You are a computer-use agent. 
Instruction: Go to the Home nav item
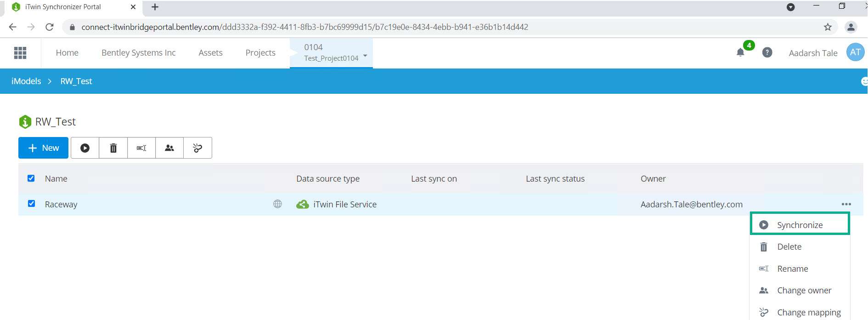67,53
